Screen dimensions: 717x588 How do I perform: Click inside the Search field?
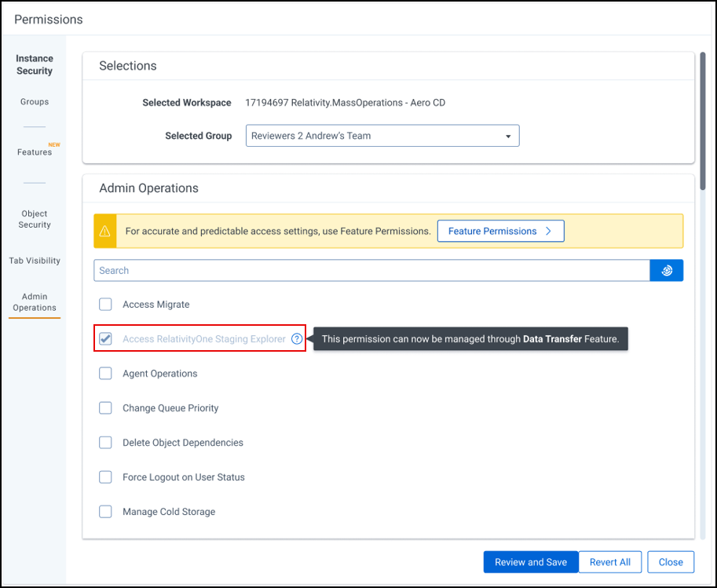tap(314, 270)
